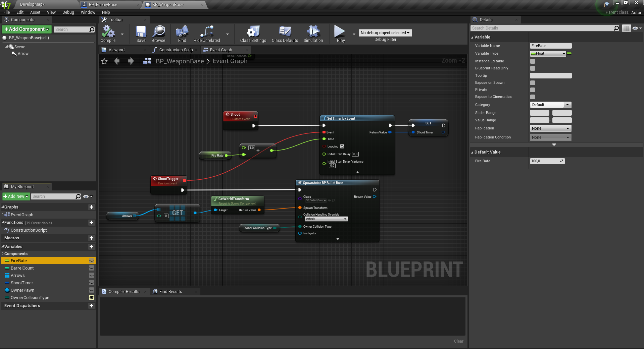Expand the EventGraph tree item
The width and height of the screenshot is (644, 349).
click(x=3, y=215)
